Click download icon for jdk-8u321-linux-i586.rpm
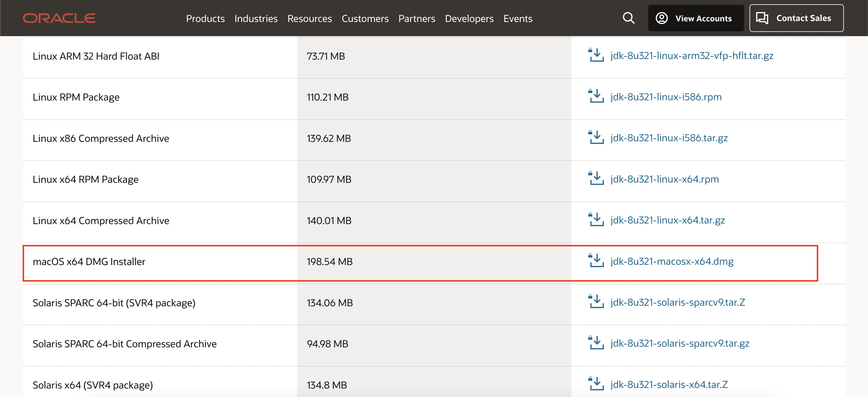868x397 pixels. pos(596,96)
